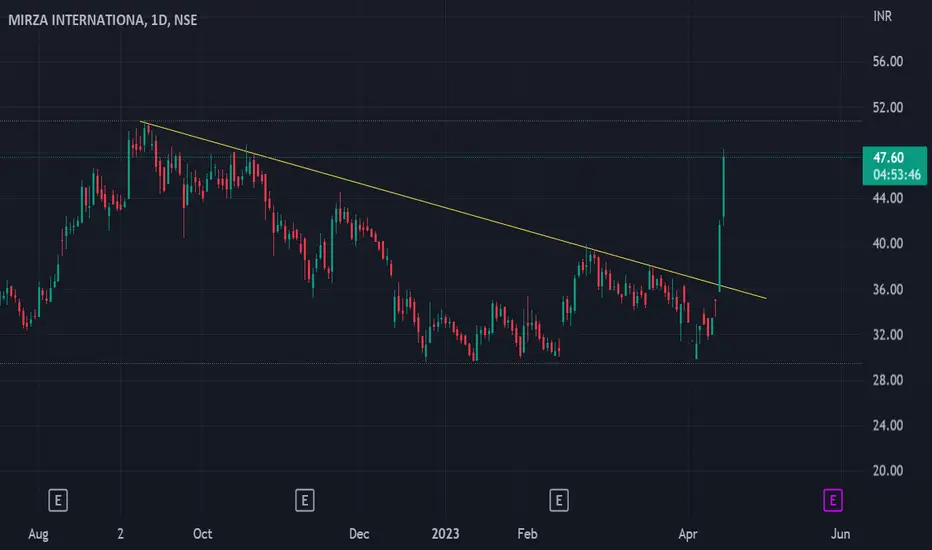Click time axis label Dec
The height and width of the screenshot is (550, 932).
click(359, 534)
